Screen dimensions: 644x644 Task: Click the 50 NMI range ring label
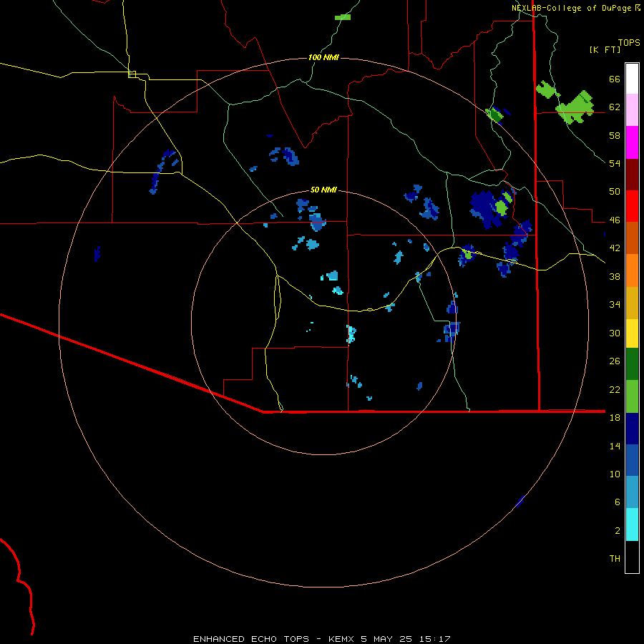click(x=323, y=190)
